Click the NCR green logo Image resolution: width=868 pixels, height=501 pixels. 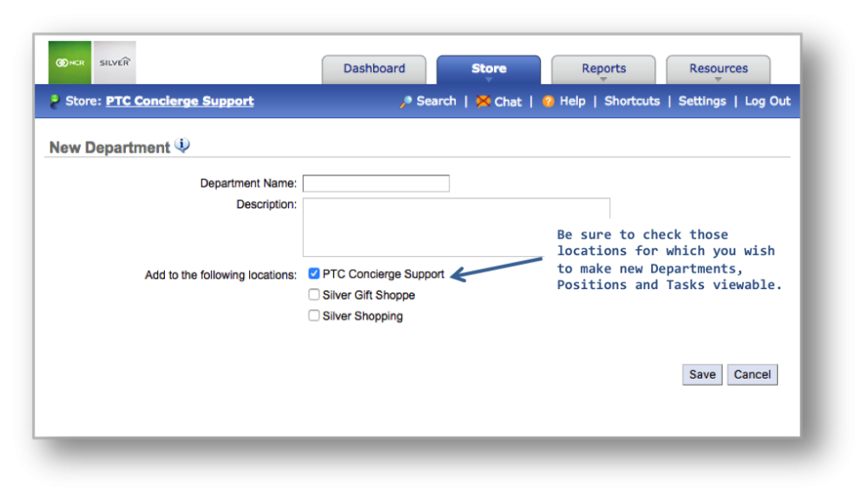[x=69, y=63]
